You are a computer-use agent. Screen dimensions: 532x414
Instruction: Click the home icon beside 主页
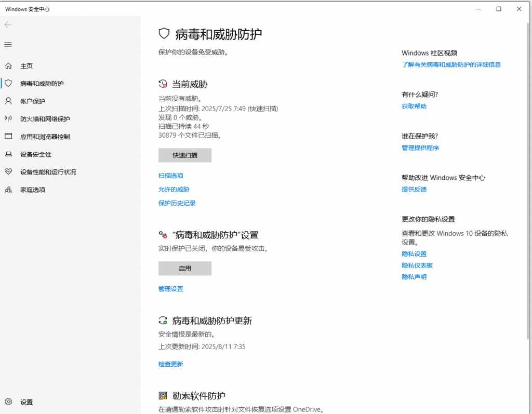[8, 66]
